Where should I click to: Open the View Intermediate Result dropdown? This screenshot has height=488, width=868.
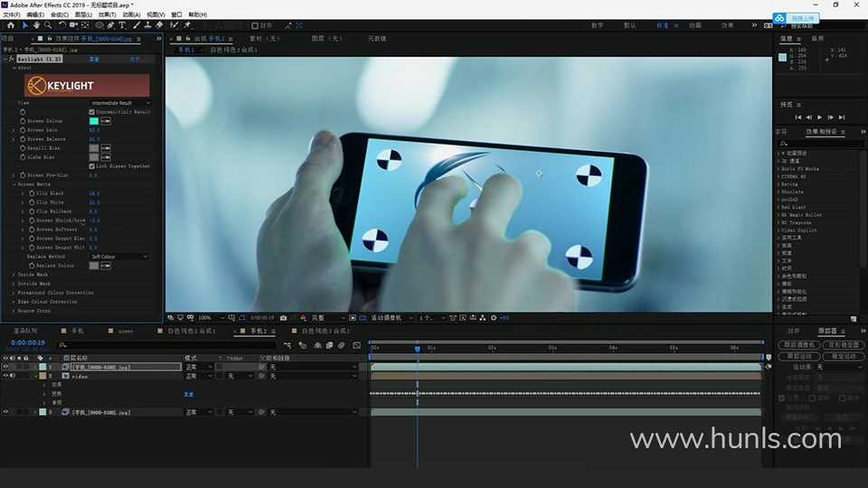[x=120, y=103]
